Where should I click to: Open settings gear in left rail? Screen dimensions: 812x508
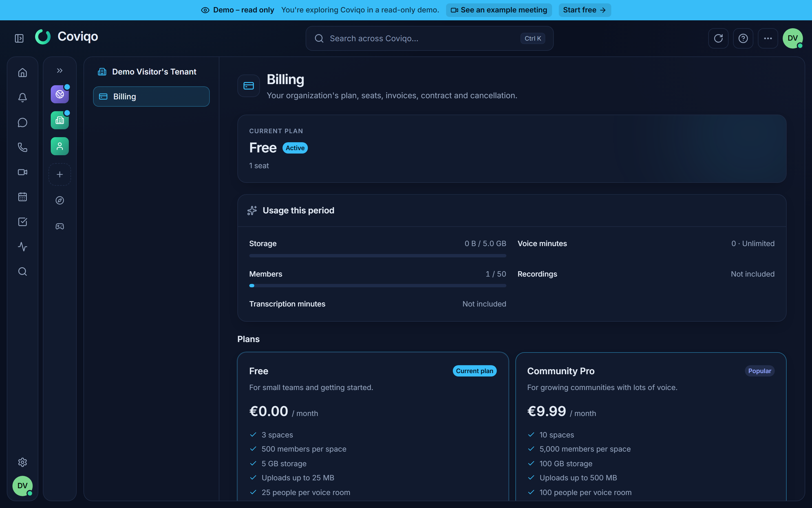point(23,462)
